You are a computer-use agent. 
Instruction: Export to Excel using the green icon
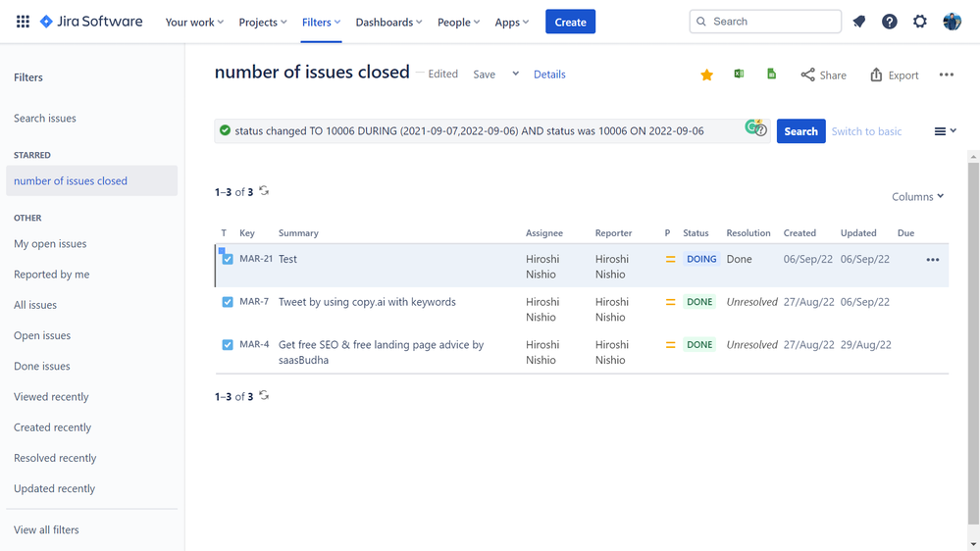click(x=739, y=75)
